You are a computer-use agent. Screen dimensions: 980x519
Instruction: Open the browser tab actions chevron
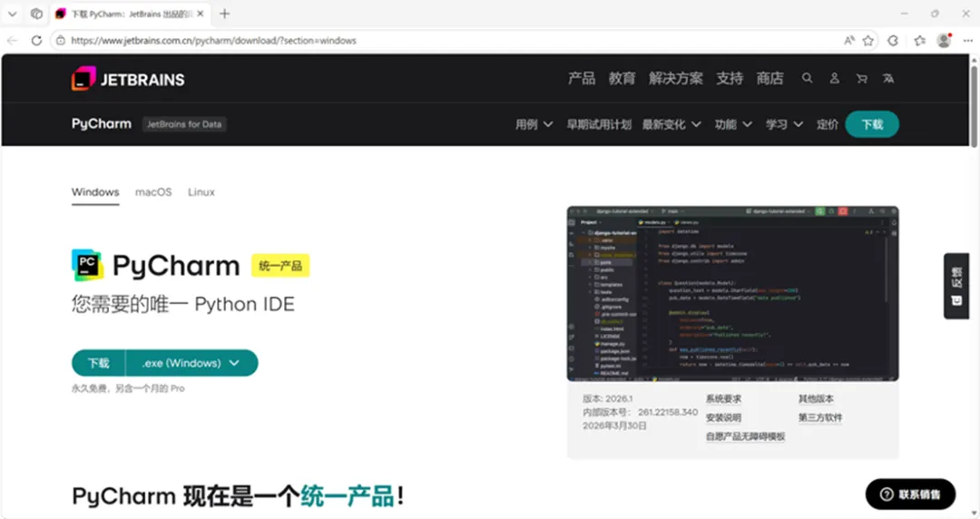pyautogui.click(x=12, y=13)
